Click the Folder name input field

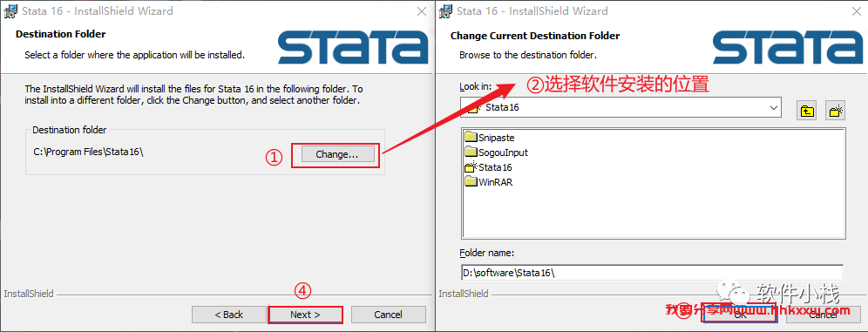(x=652, y=272)
